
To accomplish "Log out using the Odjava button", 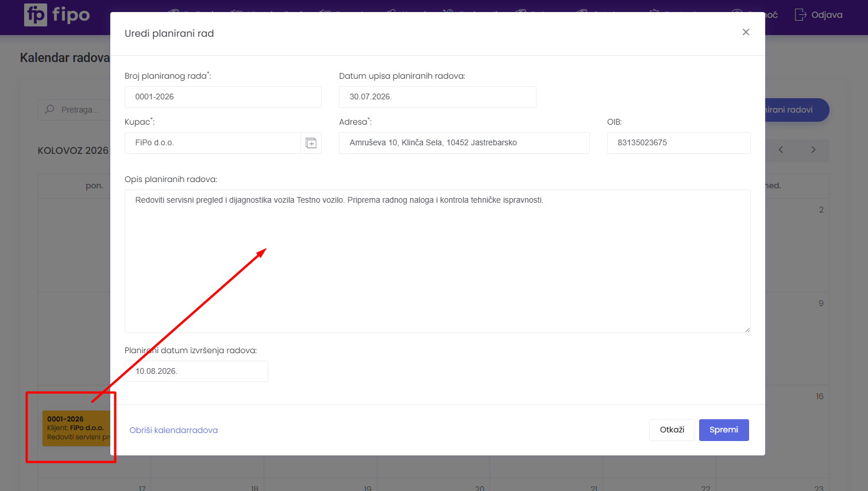I will [819, 15].
